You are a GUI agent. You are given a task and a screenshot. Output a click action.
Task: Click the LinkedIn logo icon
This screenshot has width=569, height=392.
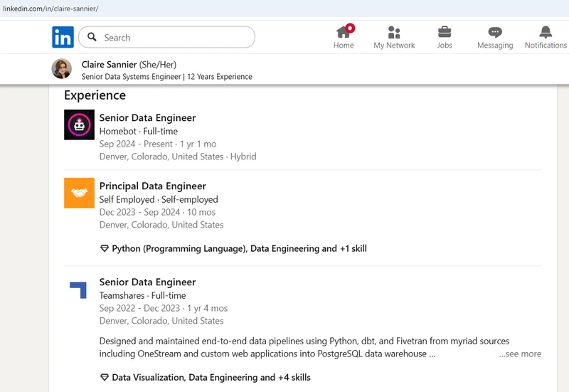63,37
